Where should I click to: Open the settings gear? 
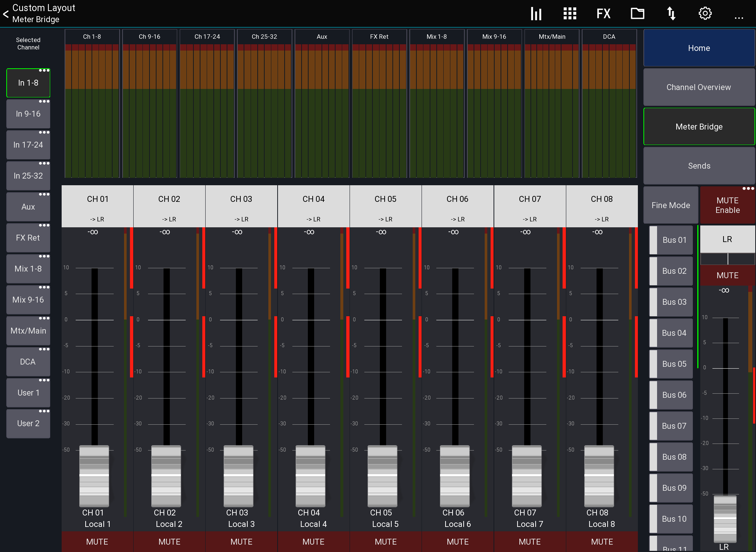(705, 13)
